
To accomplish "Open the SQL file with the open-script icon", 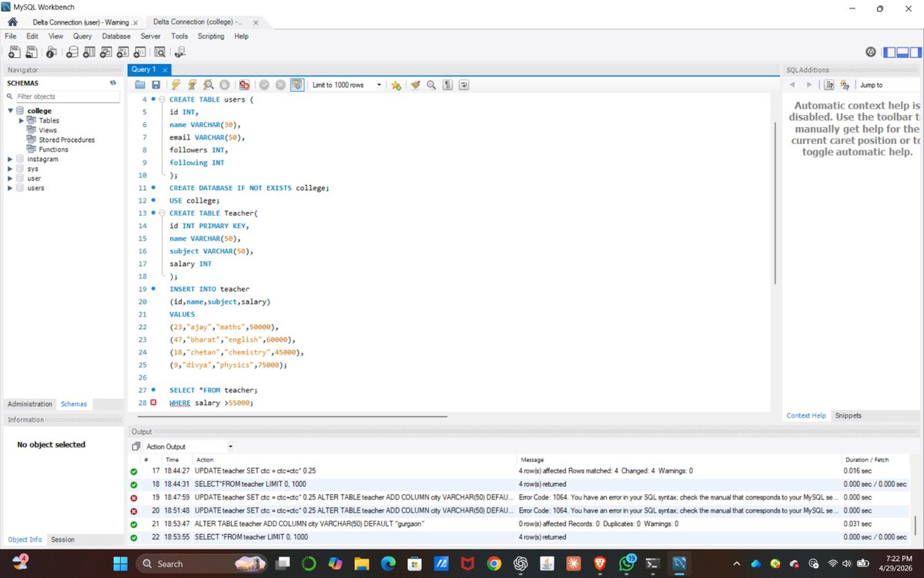I will tap(139, 85).
